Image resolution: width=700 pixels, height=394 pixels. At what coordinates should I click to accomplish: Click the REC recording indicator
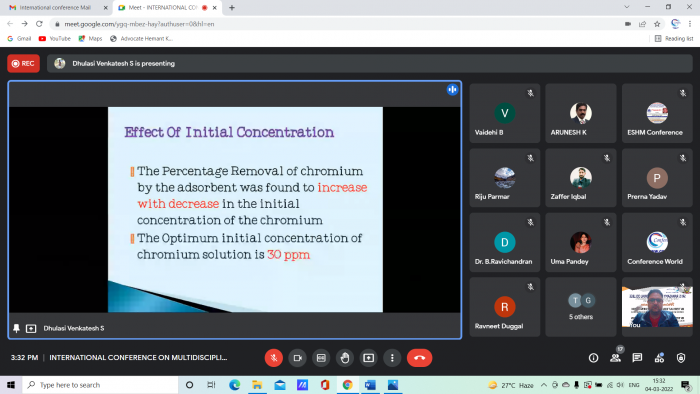[23, 63]
